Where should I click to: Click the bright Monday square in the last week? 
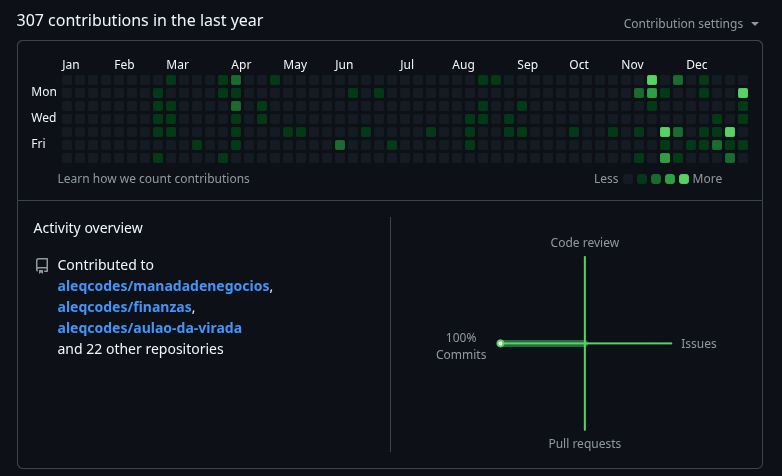coord(743,93)
